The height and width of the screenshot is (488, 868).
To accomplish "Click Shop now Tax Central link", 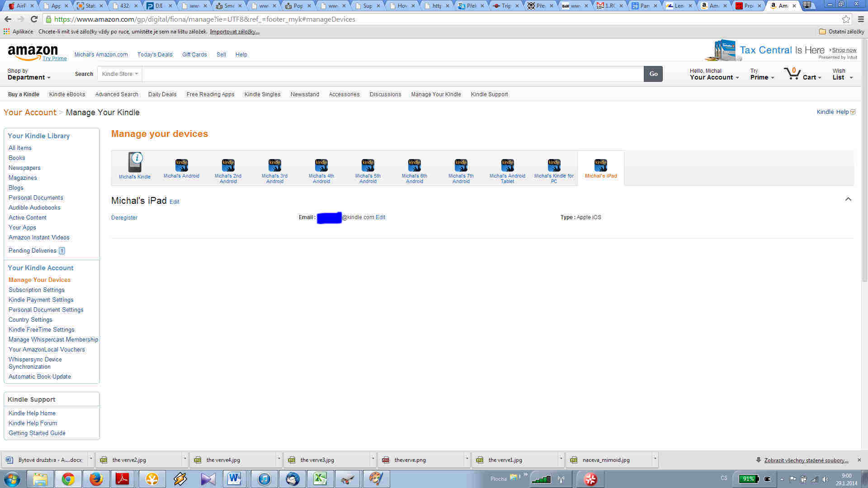I will (x=844, y=50).
